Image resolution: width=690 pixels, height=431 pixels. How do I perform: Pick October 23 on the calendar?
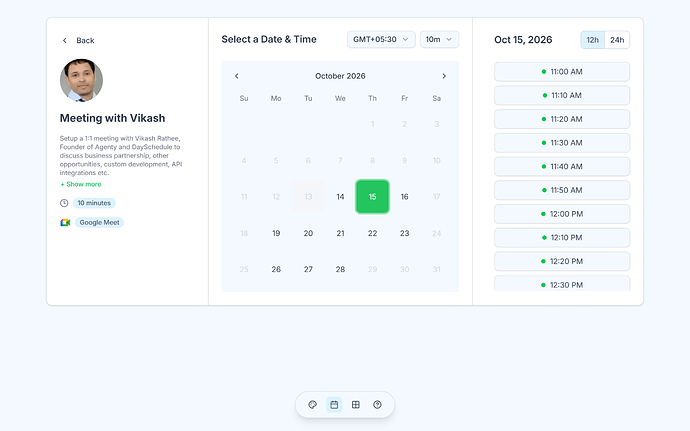pos(404,233)
